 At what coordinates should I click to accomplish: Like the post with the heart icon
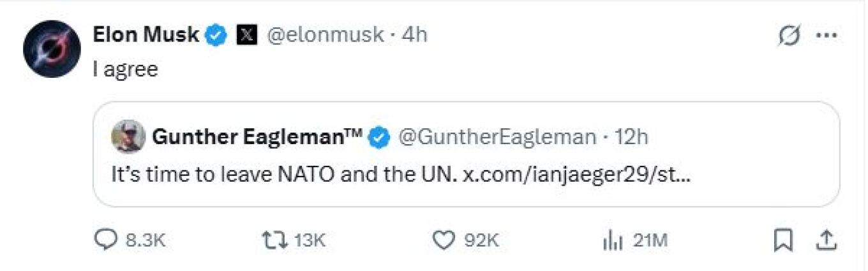[443, 240]
